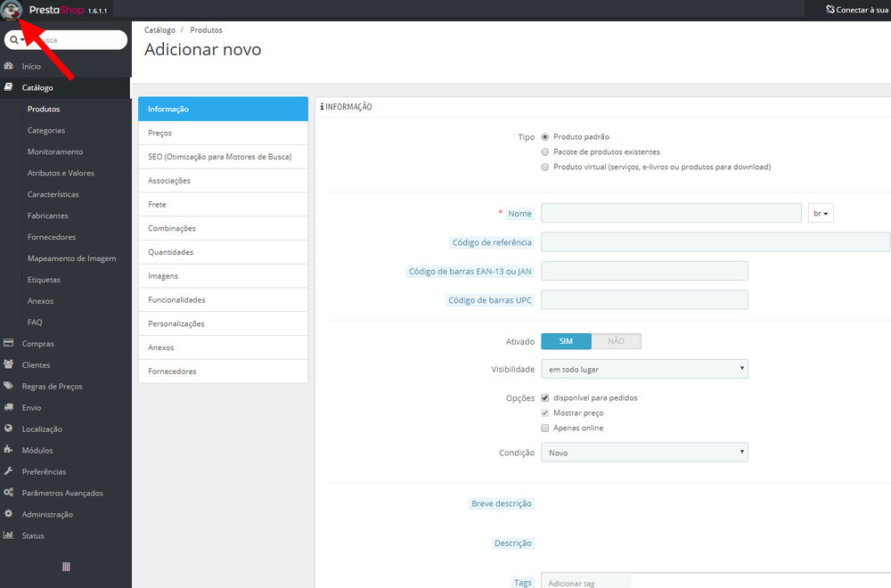Click the Nome input field
The image size is (891, 588).
(671, 213)
